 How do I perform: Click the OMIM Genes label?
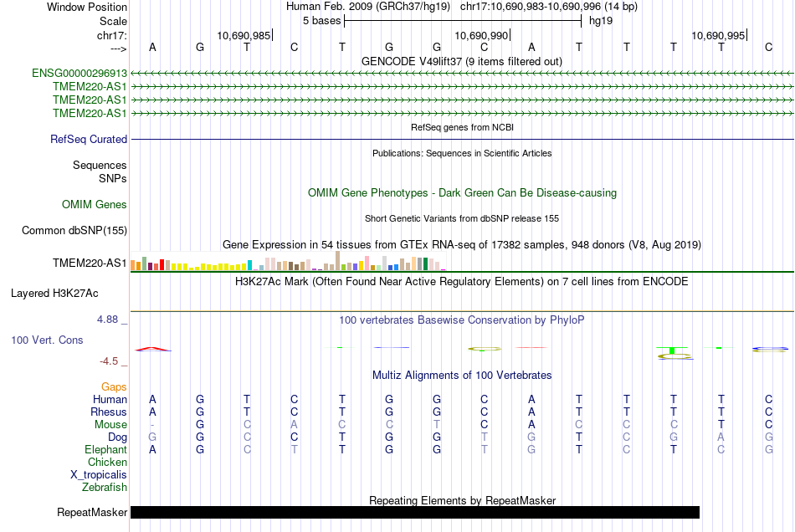(x=95, y=205)
